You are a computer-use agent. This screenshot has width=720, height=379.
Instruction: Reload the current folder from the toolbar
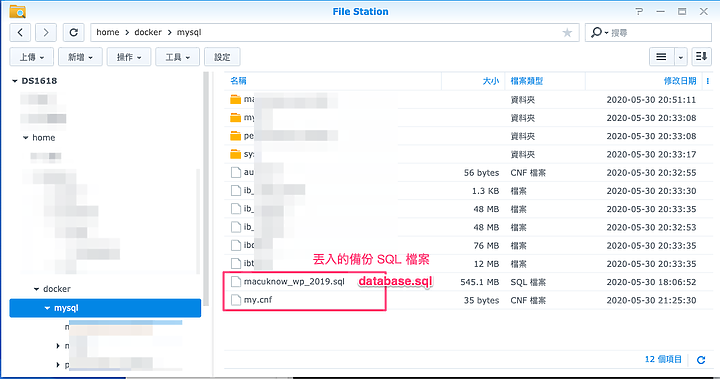tap(73, 32)
